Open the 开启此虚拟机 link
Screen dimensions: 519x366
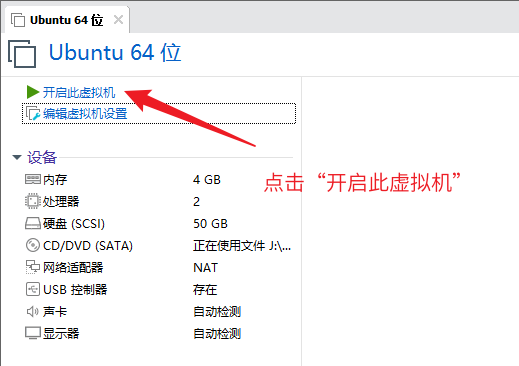click(x=79, y=92)
